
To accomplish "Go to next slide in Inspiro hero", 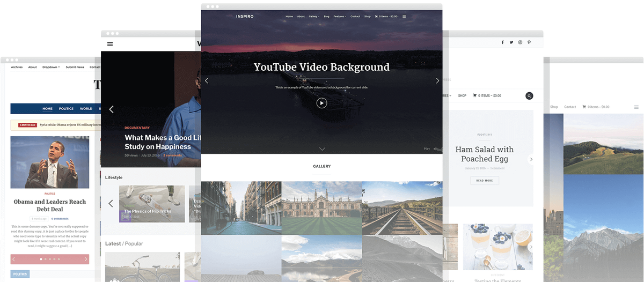I will click(x=437, y=81).
